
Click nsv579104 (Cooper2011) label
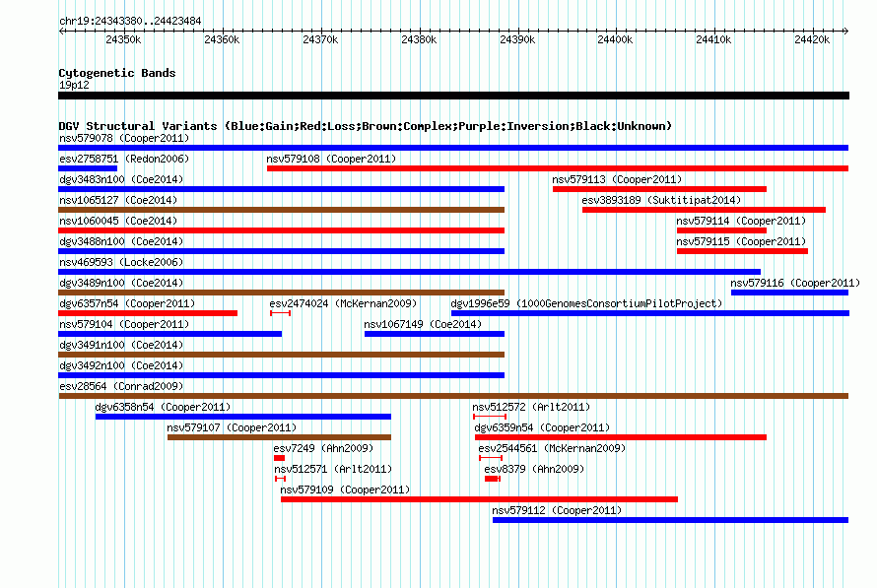coord(124,324)
